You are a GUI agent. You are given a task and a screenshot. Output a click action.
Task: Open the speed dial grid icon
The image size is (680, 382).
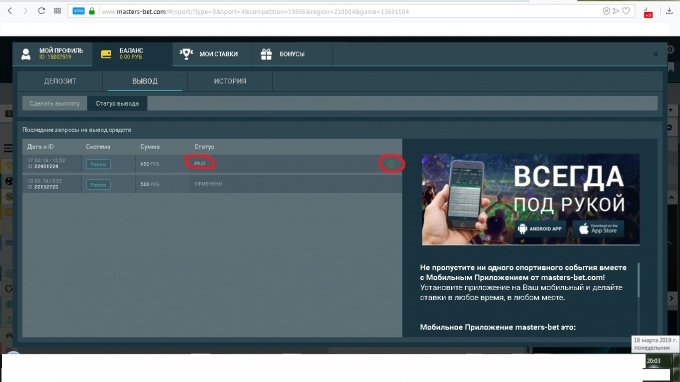pos(57,11)
